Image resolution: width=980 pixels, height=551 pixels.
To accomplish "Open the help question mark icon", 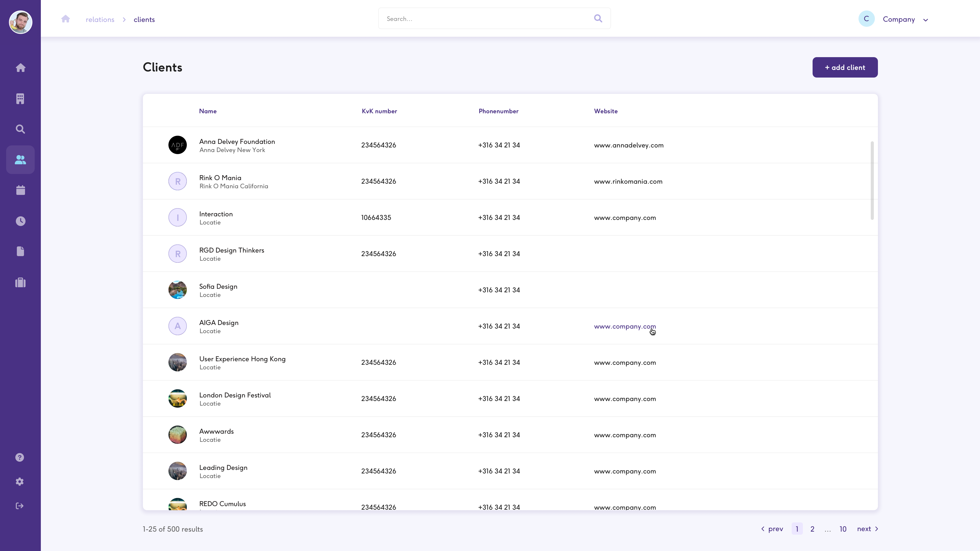I will 20,457.
